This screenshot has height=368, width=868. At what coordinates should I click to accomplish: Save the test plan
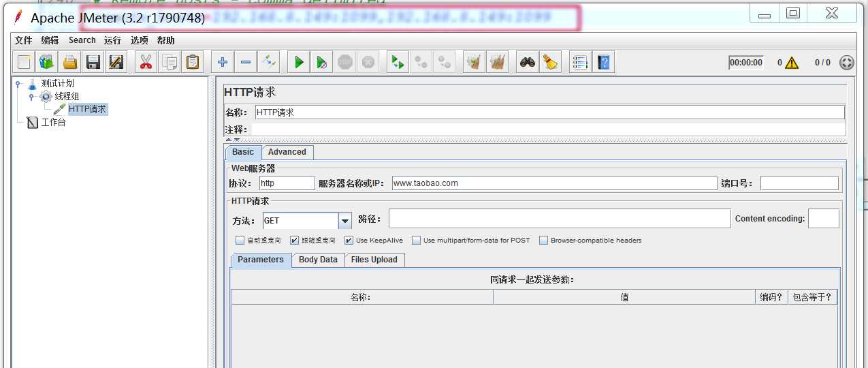pyautogui.click(x=93, y=63)
